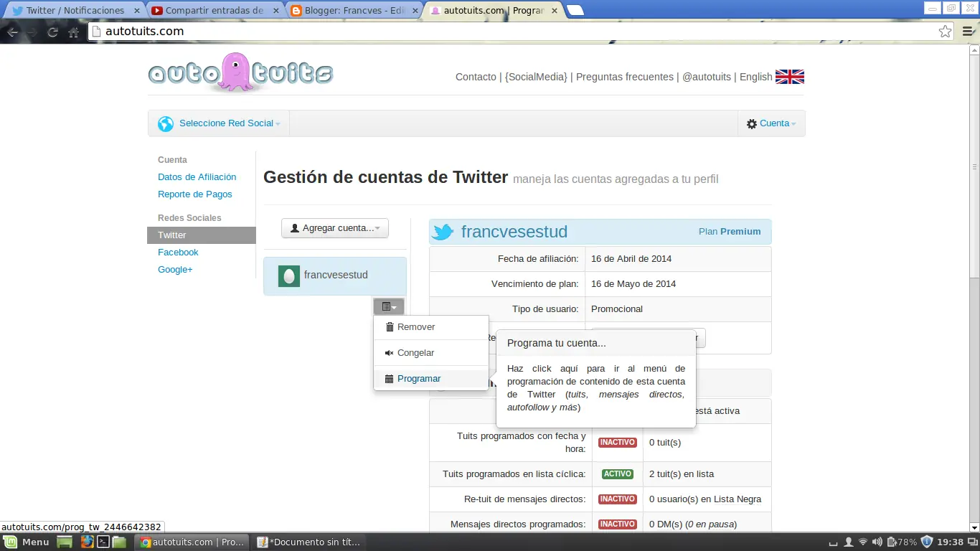Switch to the Blogger: Francves tab

[x=353, y=11]
